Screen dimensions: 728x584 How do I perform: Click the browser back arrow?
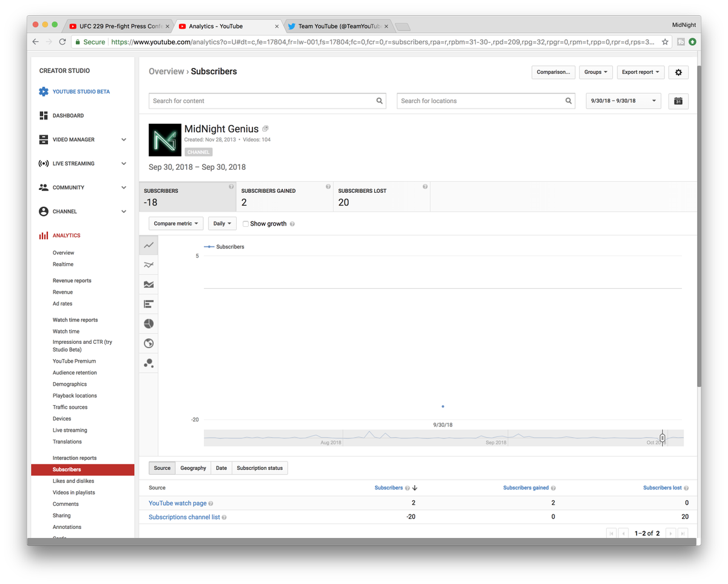coord(35,42)
